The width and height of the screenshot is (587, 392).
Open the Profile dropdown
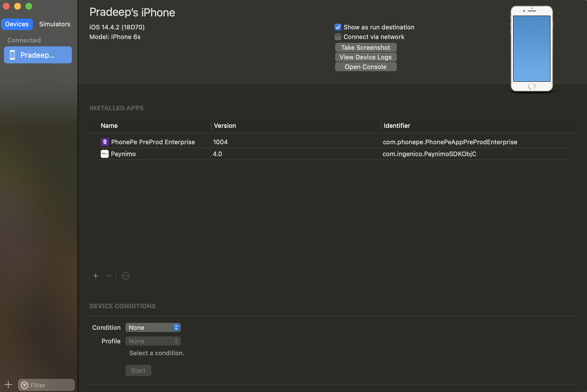[153, 341]
